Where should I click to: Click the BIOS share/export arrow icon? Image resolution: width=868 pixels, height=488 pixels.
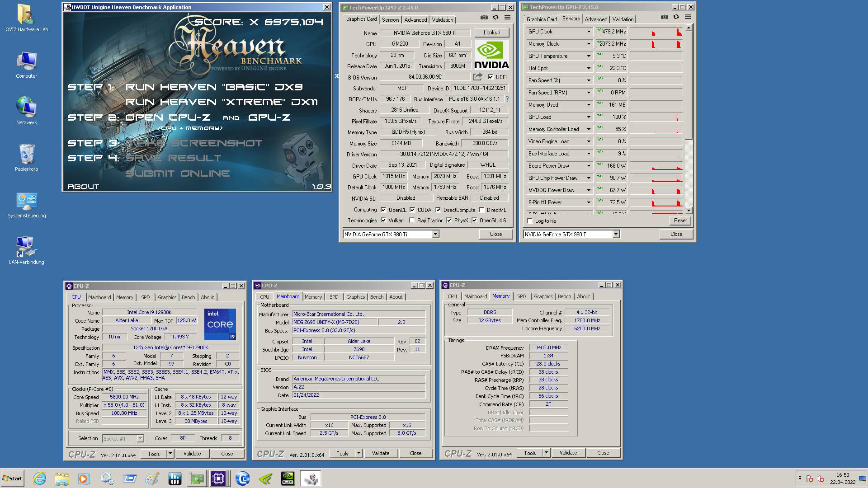click(x=477, y=77)
